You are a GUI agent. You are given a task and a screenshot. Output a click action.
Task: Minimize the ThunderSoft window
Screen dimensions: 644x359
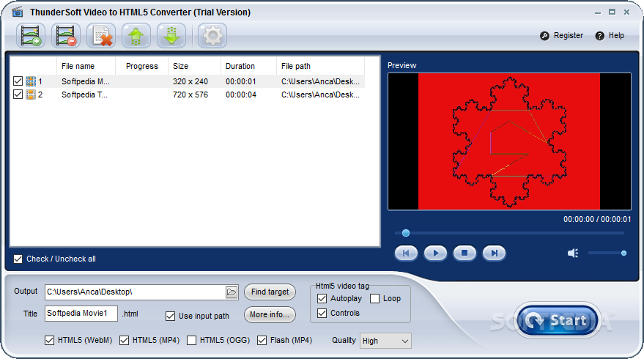(x=598, y=12)
